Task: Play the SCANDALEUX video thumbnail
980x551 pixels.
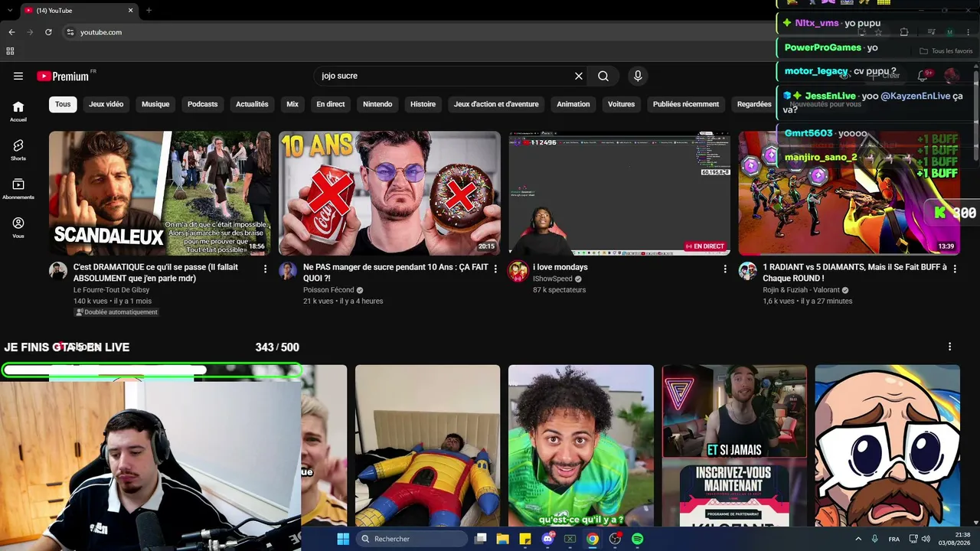Action: pyautogui.click(x=160, y=193)
